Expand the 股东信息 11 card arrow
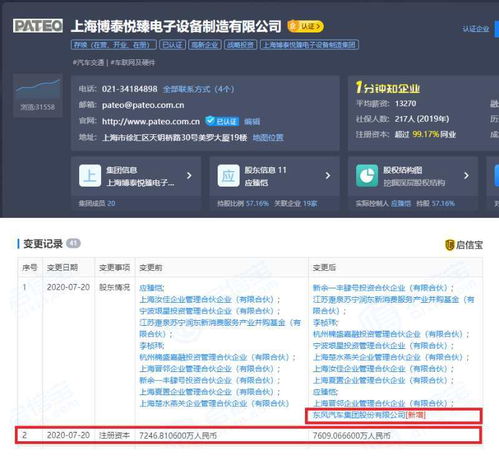 (x=328, y=175)
